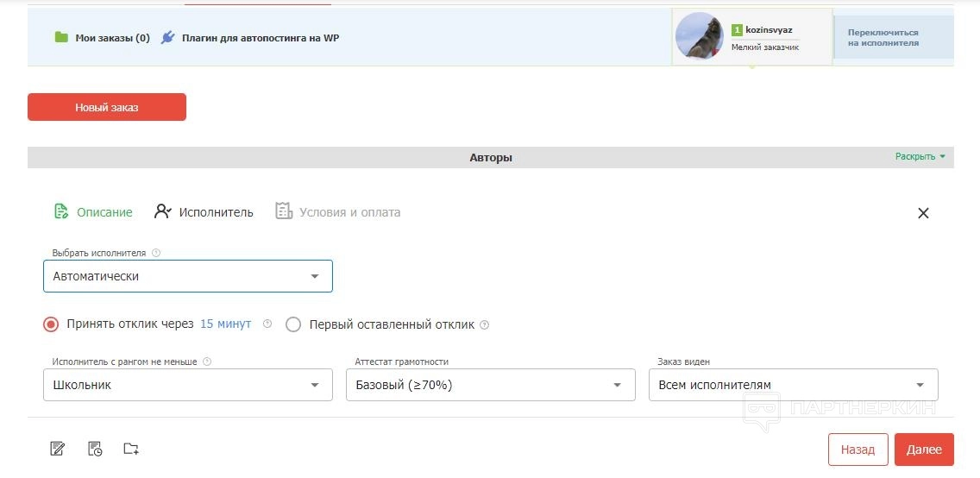The height and width of the screenshot is (478, 980).
Task: Switch to the 'Описание' tab
Action: 94,212
